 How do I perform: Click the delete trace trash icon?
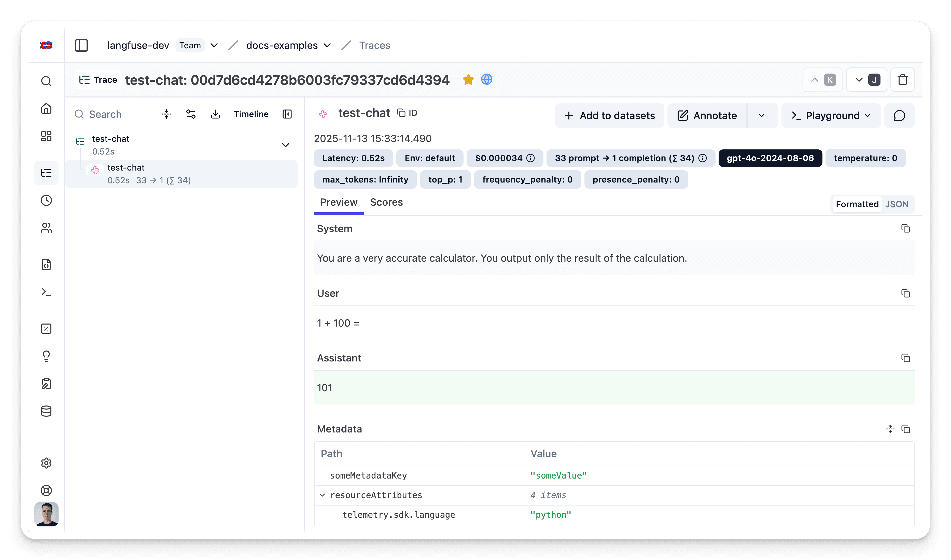coord(902,80)
